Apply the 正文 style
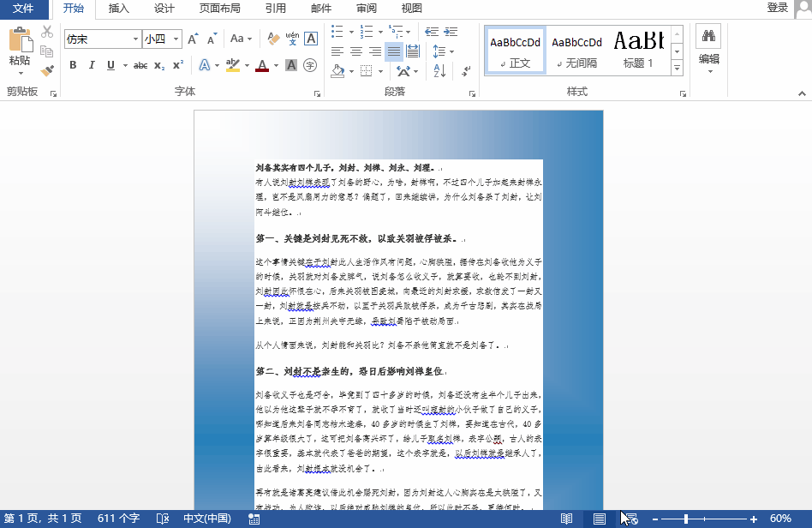 (516, 51)
